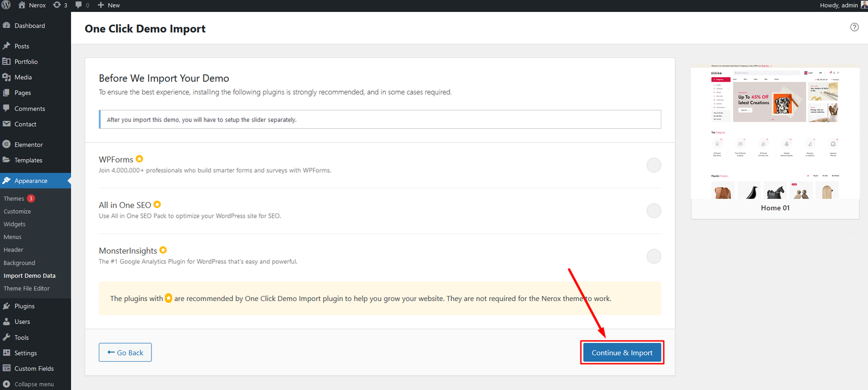The image size is (868, 390).
Task: Click the Dashboard gauge icon
Action: coord(7,26)
